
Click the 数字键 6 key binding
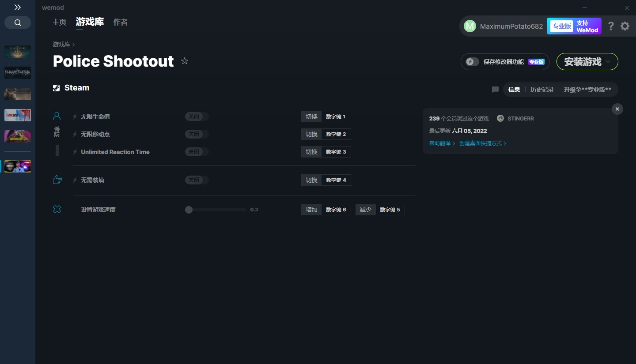click(x=336, y=210)
